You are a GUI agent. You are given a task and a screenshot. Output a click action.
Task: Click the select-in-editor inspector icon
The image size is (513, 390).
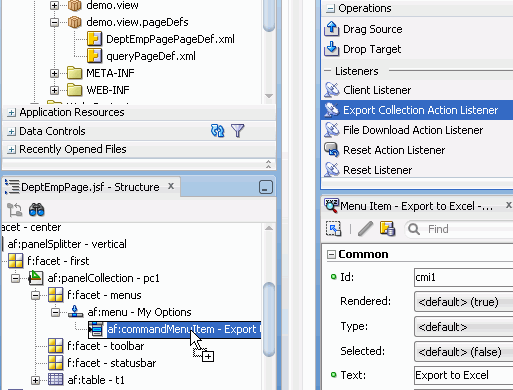tap(333, 229)
